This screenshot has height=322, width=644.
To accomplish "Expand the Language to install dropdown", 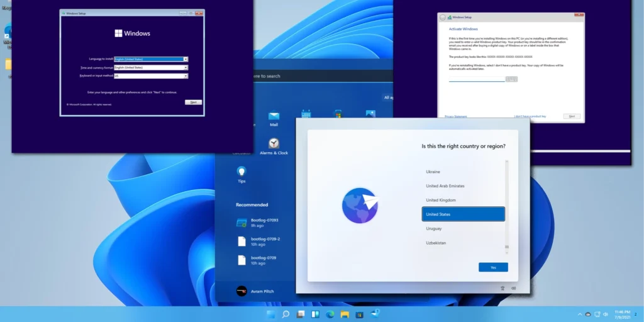I will point(186,59).
